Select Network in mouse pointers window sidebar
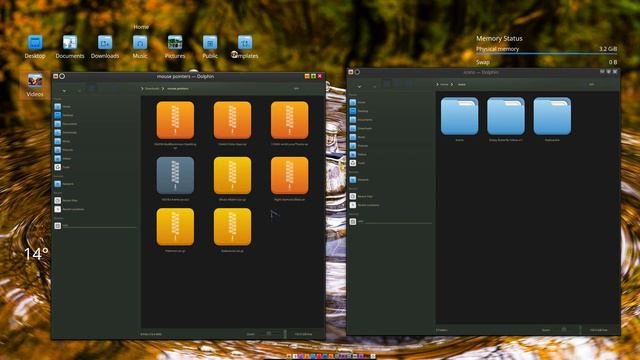 click(x=63, y=184)
